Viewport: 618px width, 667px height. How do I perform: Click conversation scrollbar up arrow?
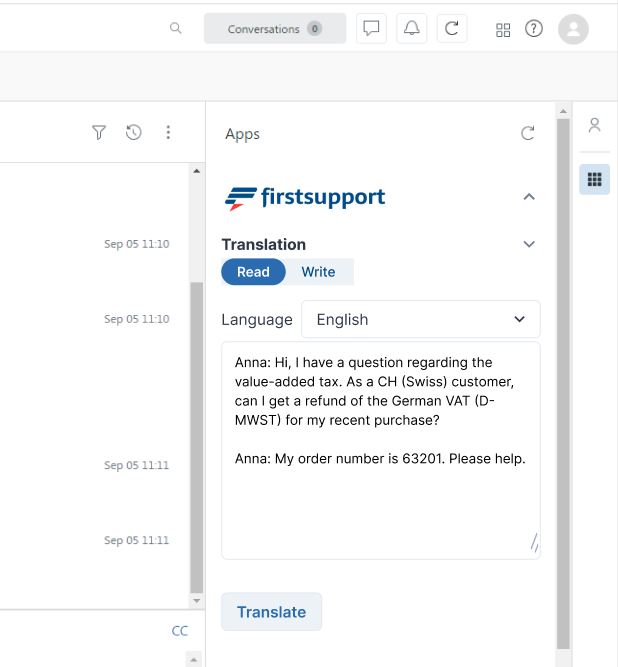pos(196,171)
